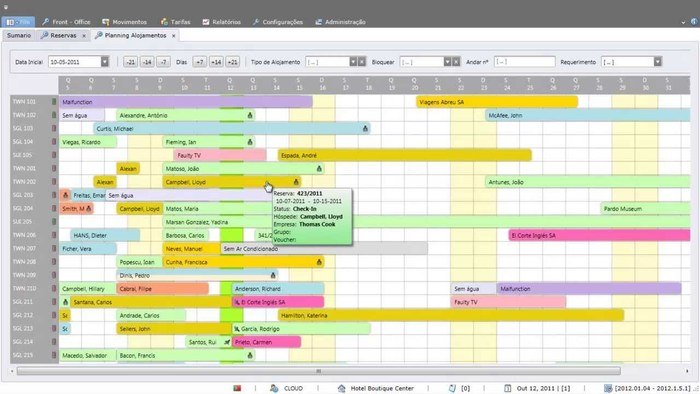Click the room status icon for TWN 101

(54, 102)
